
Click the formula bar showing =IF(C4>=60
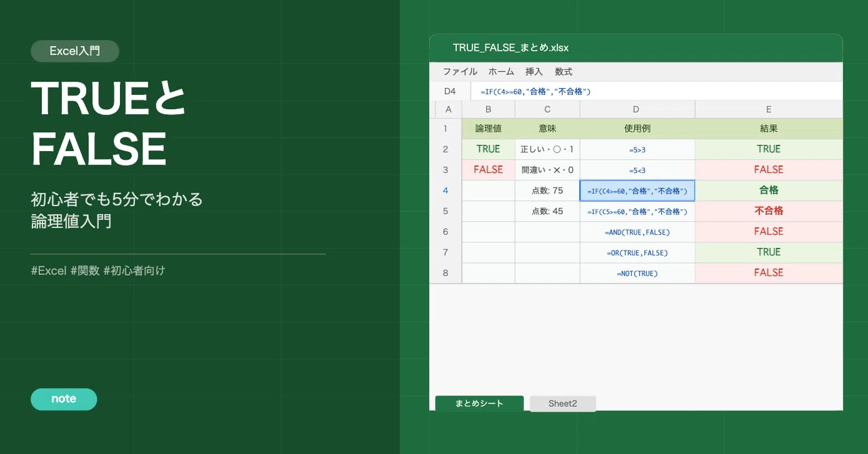pos(656,91)
